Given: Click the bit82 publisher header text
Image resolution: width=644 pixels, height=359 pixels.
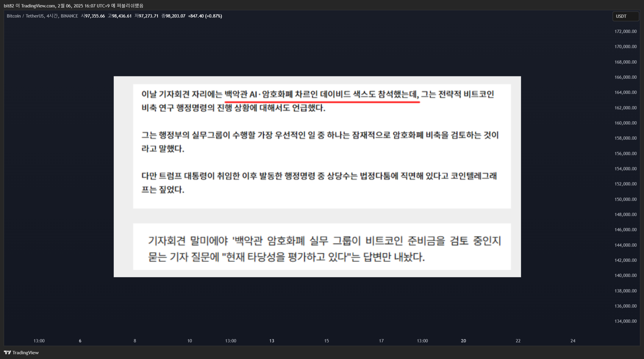Looking at the screenshot, I should coord(74,6).
